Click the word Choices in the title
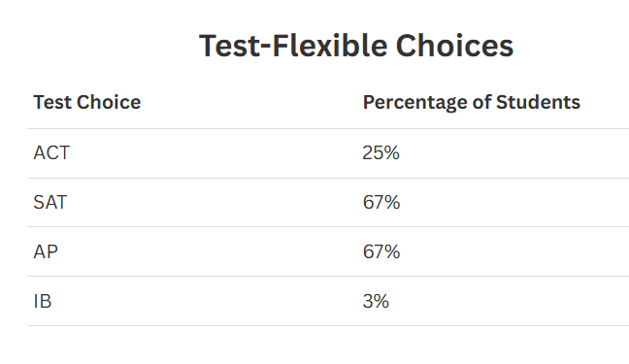 pos(454,46)
